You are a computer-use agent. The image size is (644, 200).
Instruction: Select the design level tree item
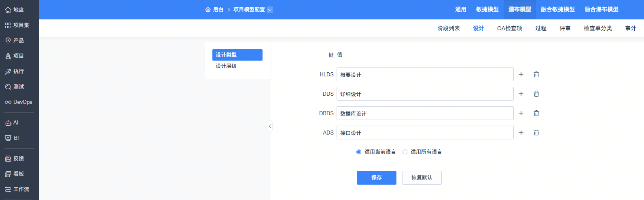(x=226, y=66)
